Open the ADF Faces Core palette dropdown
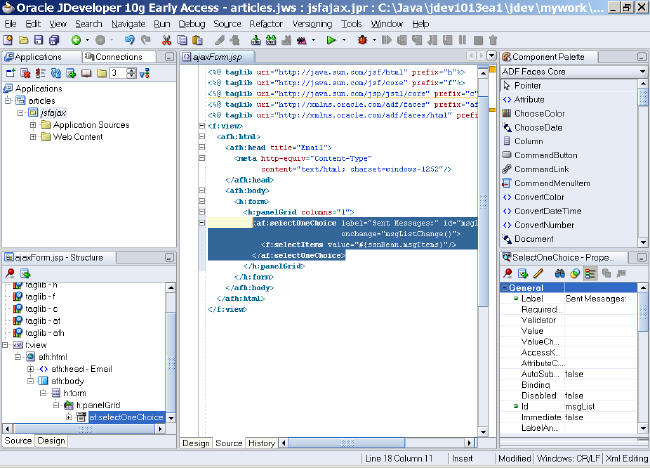650x468 pixels. [643, 72]
